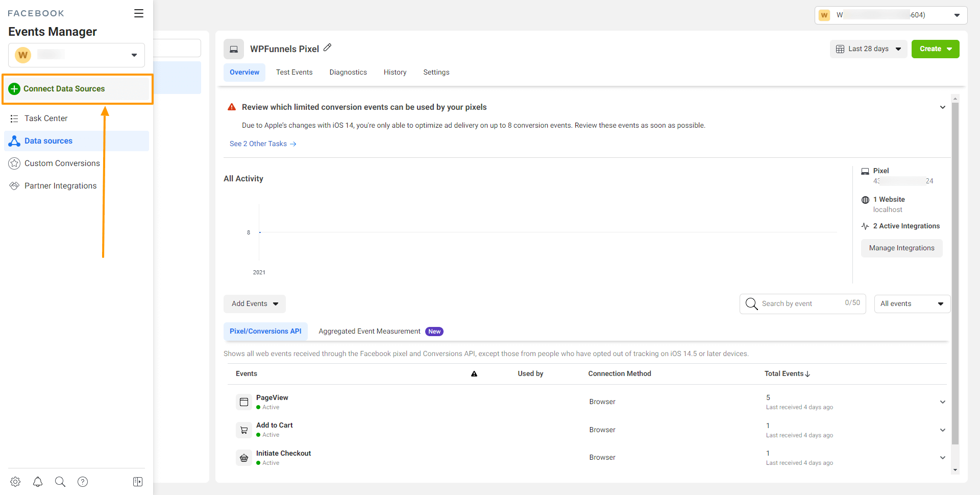980x495 pixels.
Task: Open the business account dropdown in sidebar
Action: [77, 55]
